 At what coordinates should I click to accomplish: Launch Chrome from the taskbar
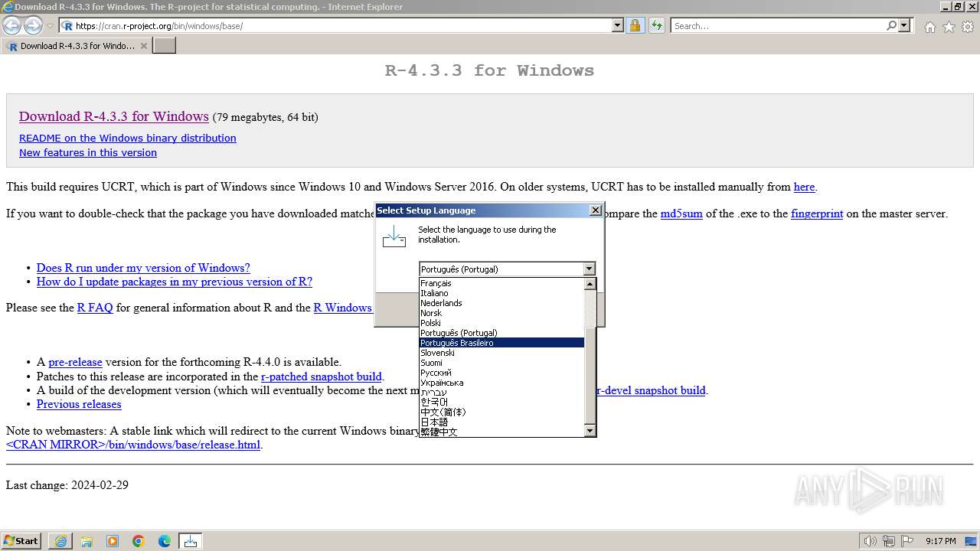pos(139,541)
